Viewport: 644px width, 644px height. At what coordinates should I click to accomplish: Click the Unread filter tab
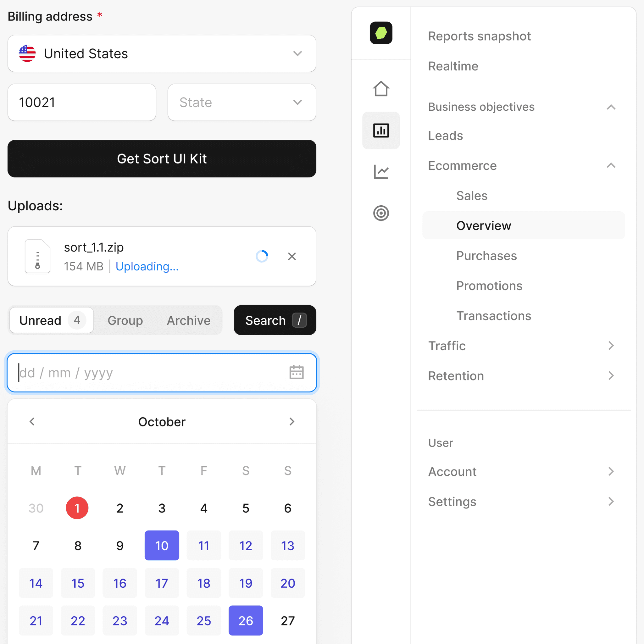[53, 321]
